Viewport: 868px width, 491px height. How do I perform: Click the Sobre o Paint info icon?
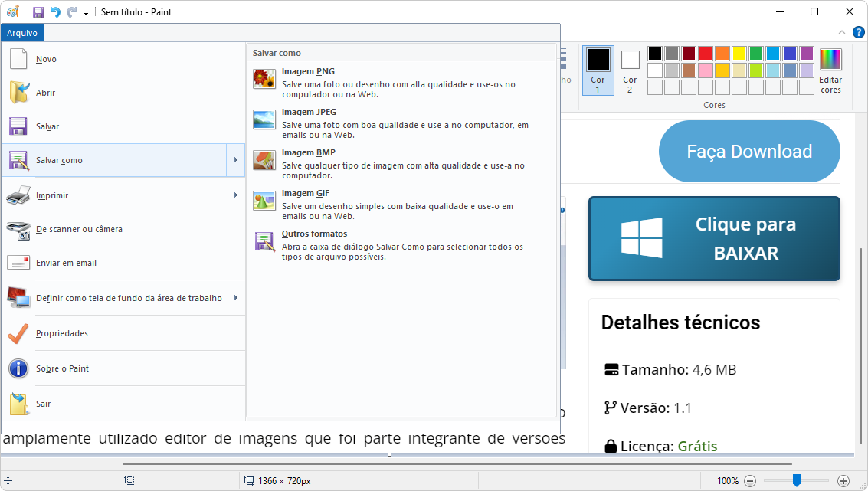pos(18,368)
